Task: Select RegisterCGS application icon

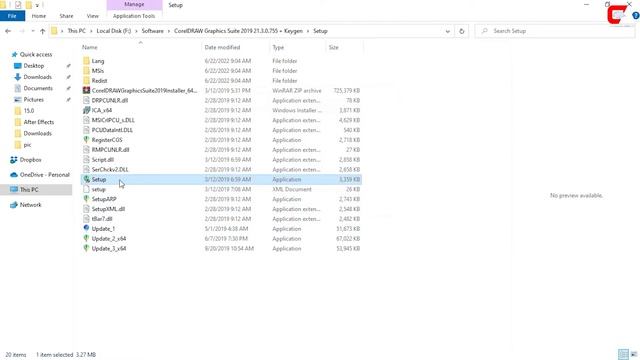Action: (86, 140)
